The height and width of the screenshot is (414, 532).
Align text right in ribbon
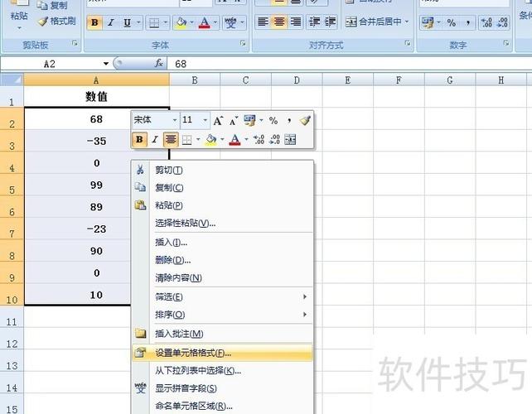(295, 22)
